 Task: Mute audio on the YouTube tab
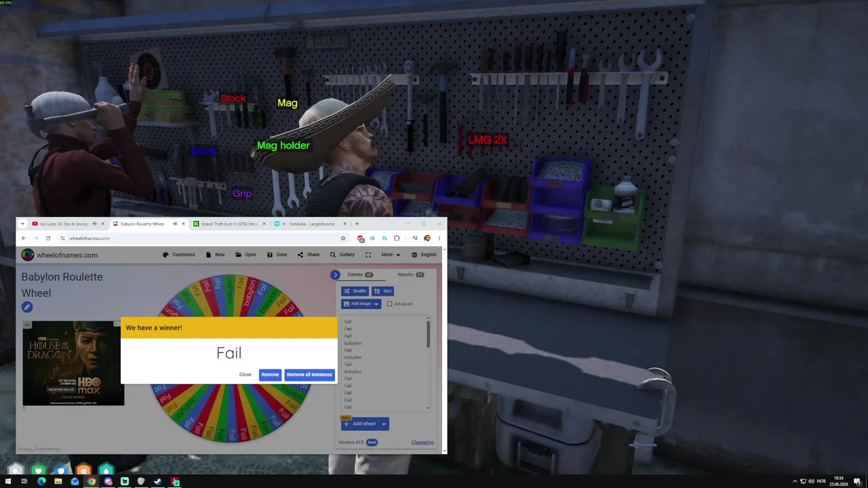click(x=94, y=224)
